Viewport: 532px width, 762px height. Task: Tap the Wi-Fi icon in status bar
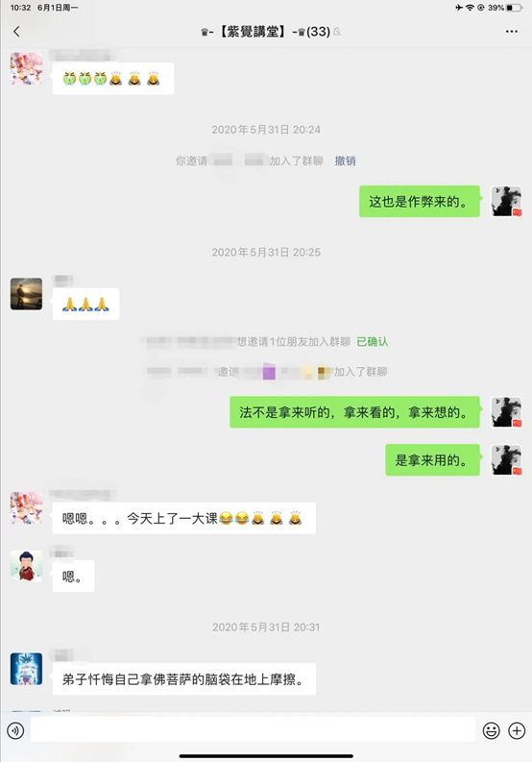click(470, 8)
